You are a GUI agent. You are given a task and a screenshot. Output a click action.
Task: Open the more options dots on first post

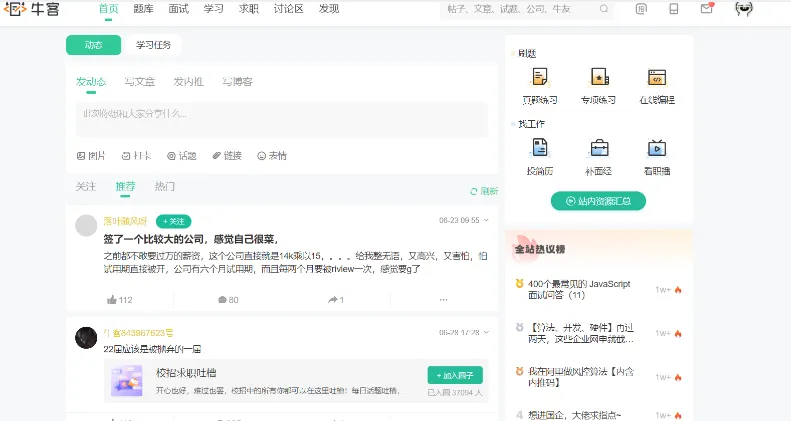pyautogui.click(x=443, y=300)
